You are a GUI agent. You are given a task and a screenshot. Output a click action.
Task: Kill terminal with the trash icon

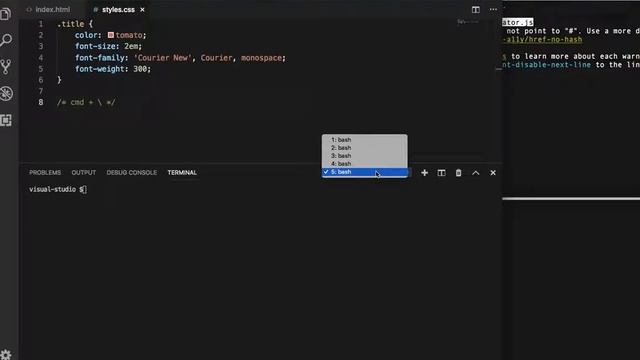click(x=458, y=173)
